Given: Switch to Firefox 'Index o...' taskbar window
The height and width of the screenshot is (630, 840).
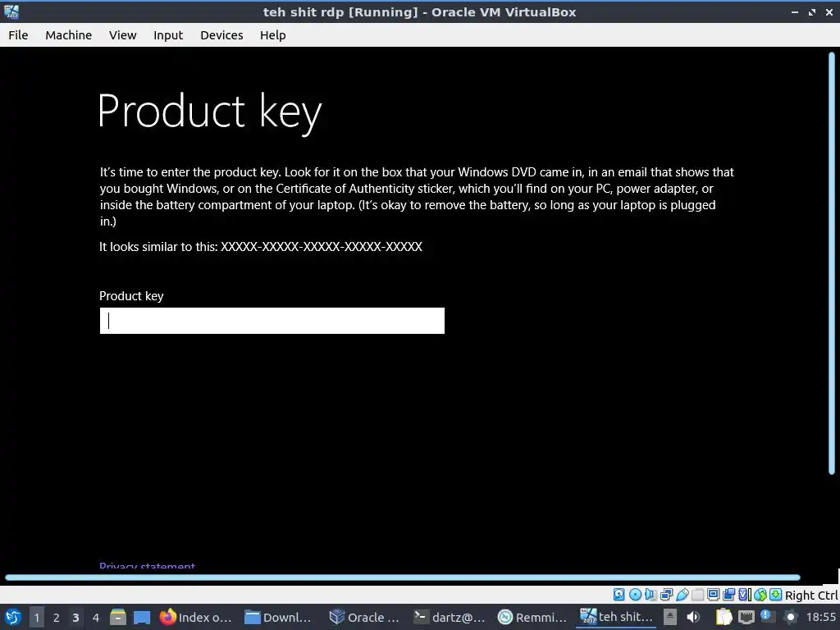Looking at the screenshot, I should (x=196, y=617).
